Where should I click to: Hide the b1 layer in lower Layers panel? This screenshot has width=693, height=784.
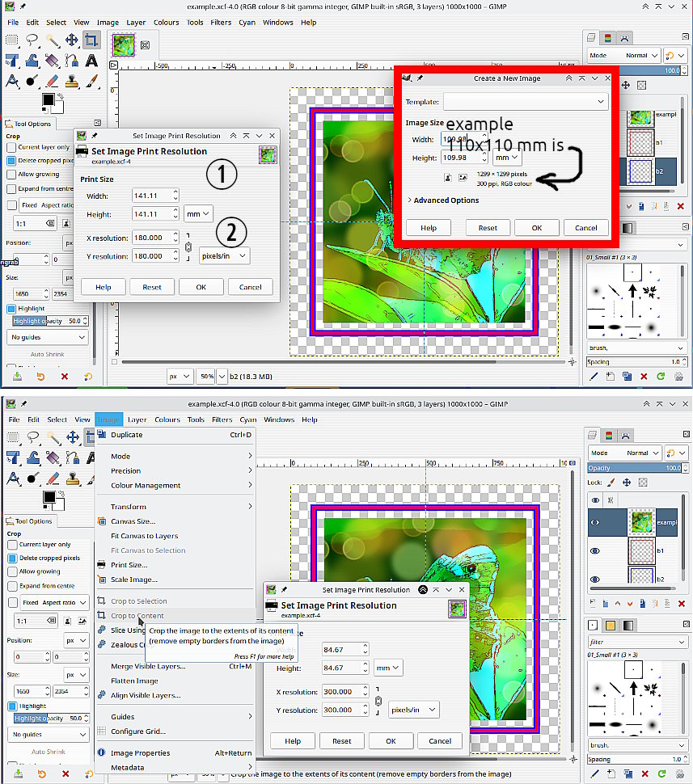[595, 550]
